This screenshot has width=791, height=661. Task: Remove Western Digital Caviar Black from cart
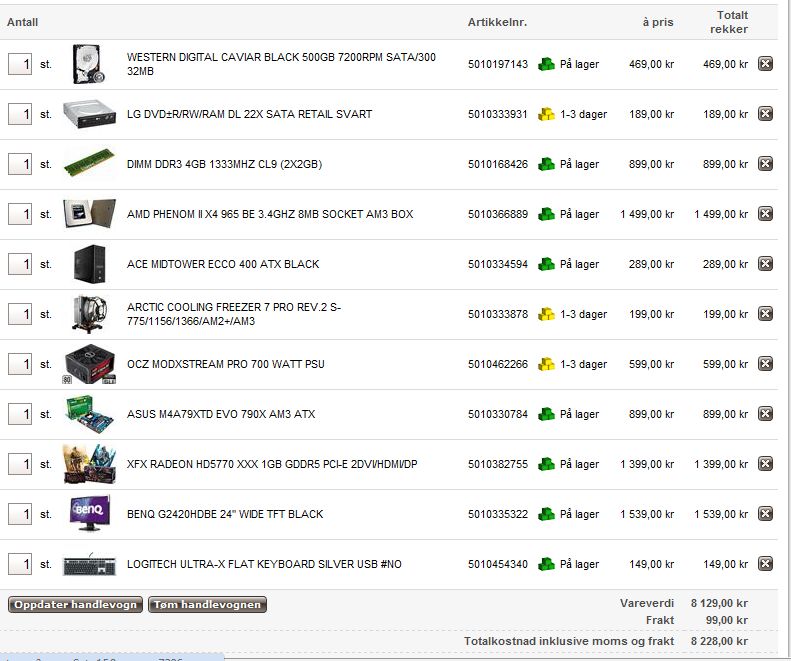[765, 64]
